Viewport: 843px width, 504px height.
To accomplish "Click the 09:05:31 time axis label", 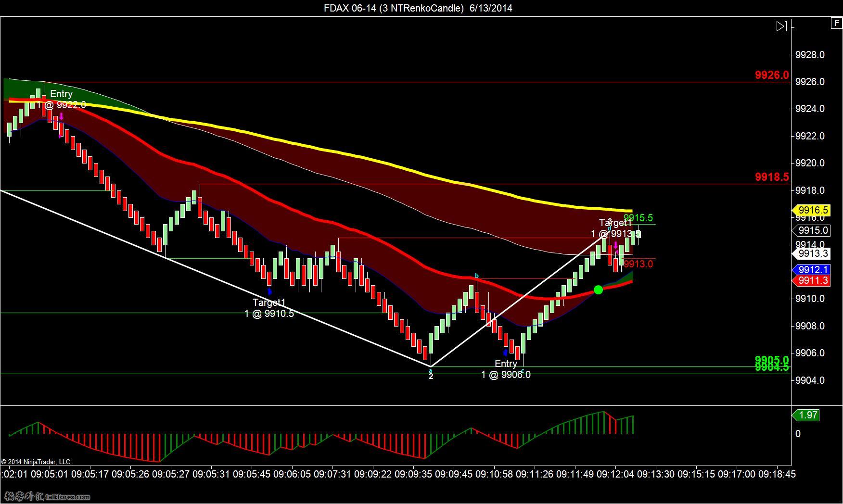I will (211, 474).
